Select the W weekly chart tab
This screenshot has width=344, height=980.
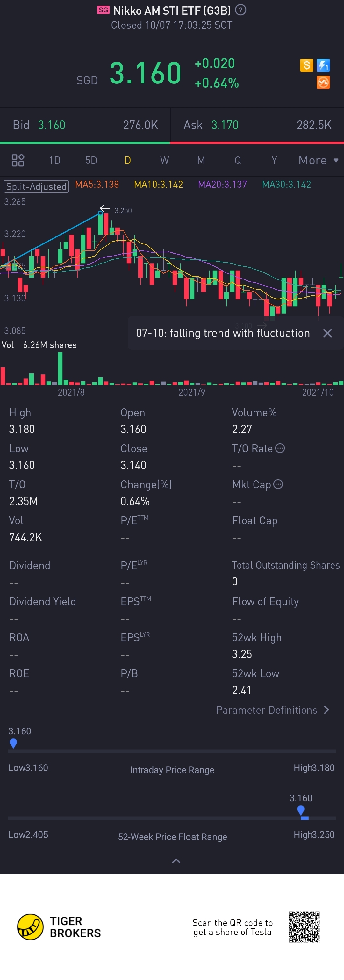(x=164, y=160)
